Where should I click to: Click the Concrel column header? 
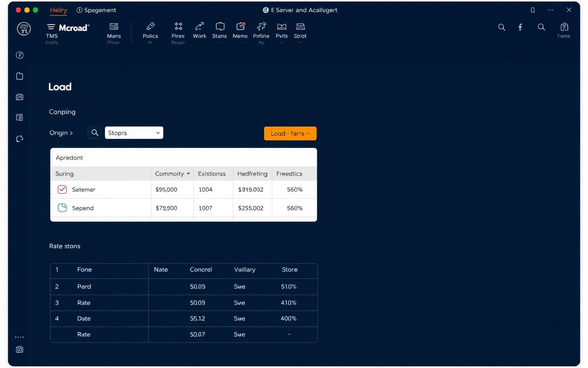pos(201,269)
